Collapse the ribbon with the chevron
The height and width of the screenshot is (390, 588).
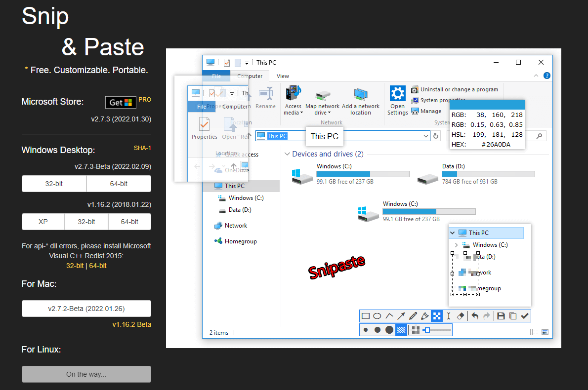[536, 76]
